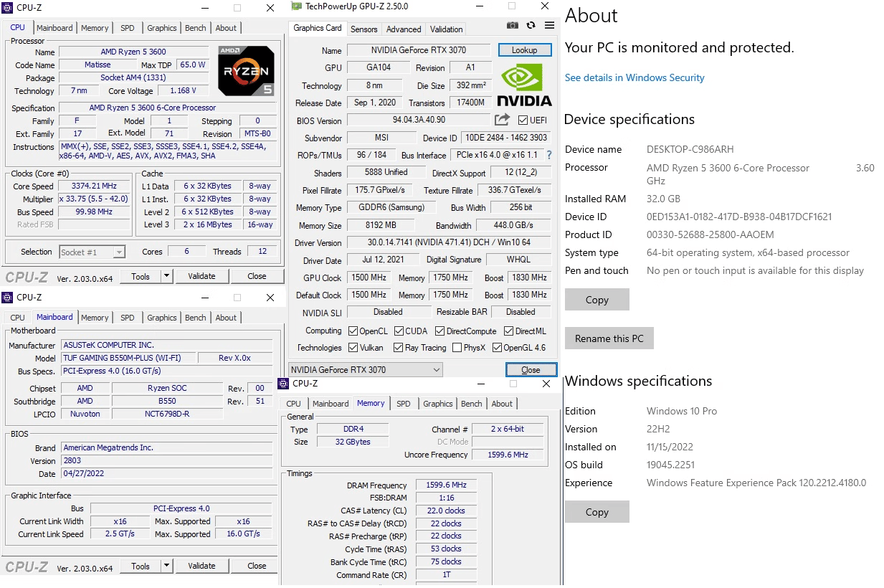Click the Memory Type GDDR6 (Samsung) field
Screen dimensions: 884x588
(391, 207)
